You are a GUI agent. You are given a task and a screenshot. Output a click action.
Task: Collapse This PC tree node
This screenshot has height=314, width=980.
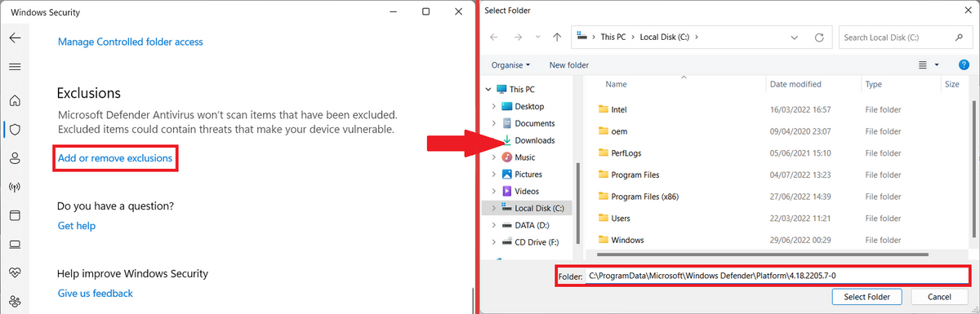click(488, 90)
